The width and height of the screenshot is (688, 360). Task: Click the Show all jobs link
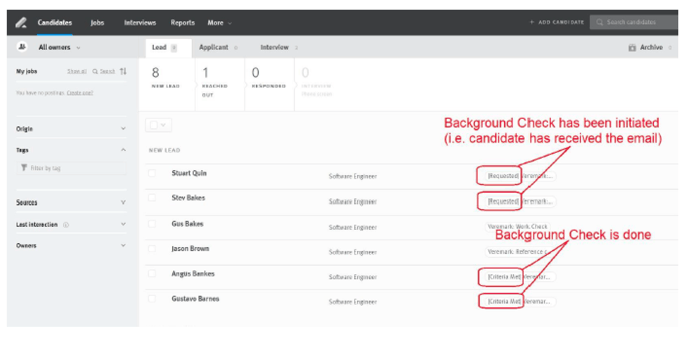coord(77,71)
